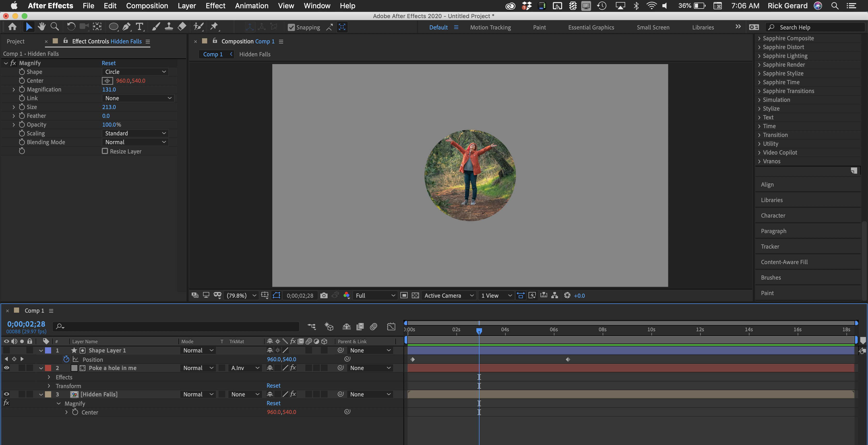Viewport: 868px width, 445px height.
Task: Select the Hand tool
Action: coord(41,27)
